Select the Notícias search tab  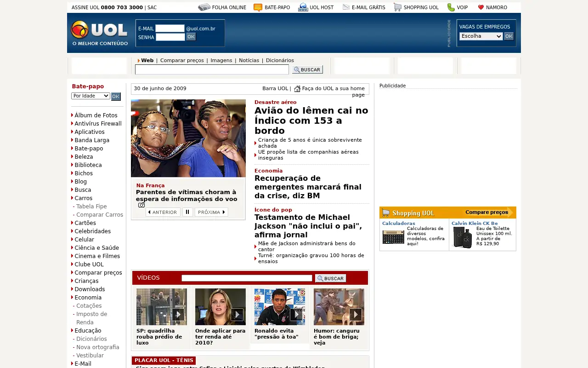[249, 60]
